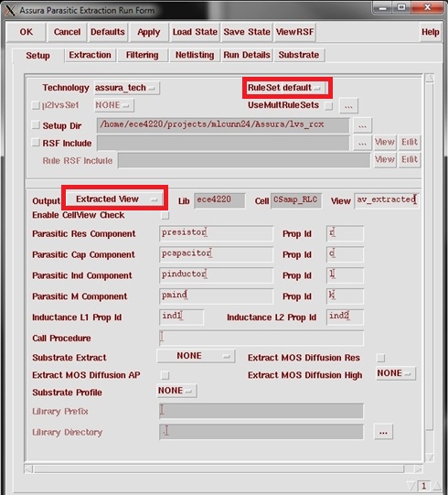Click the horizontal scrollbar left arrow
Image resolution: width=448 pixels, height=495 pixels.
(28, 469)
